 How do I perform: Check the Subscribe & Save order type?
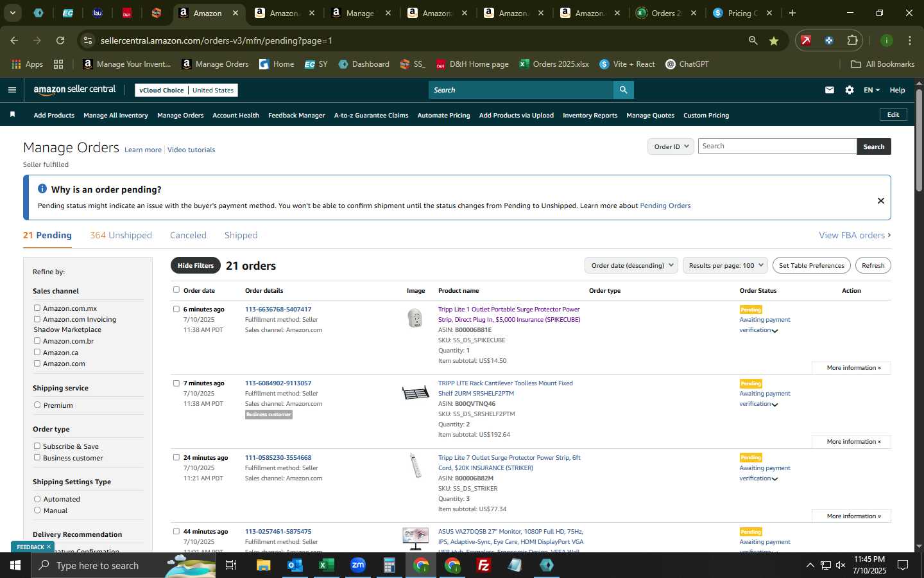[x=37, y=446]
